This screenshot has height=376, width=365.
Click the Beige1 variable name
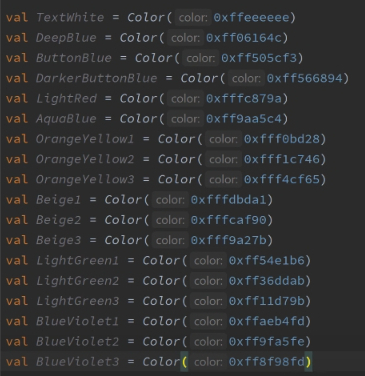point(58,200)
